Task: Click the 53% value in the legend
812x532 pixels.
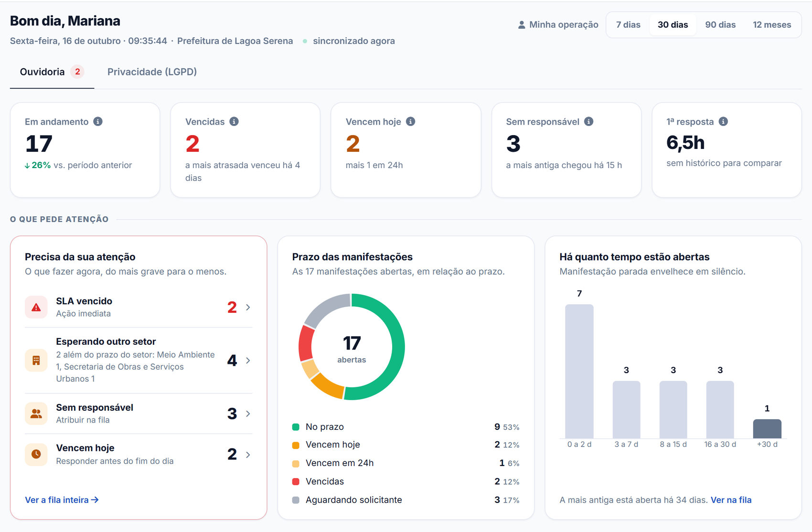Action: pos(511,427)
